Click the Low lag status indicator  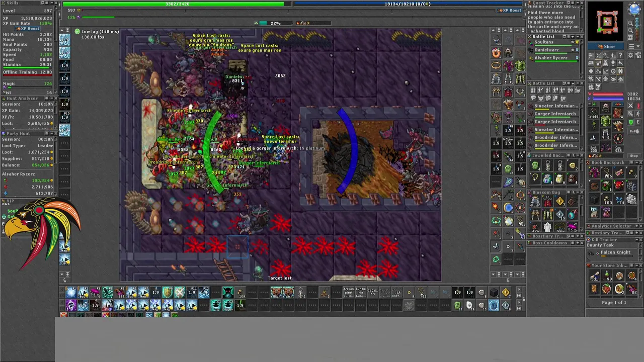(x=97, y=32)
